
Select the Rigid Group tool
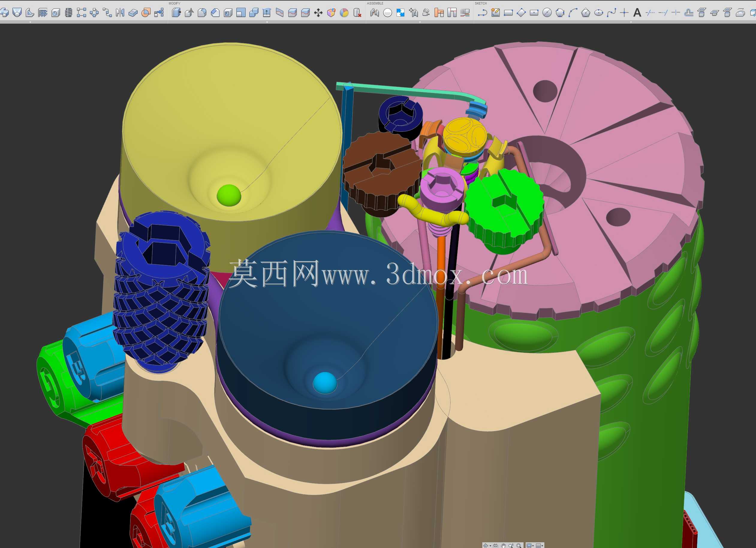[400, 13]
